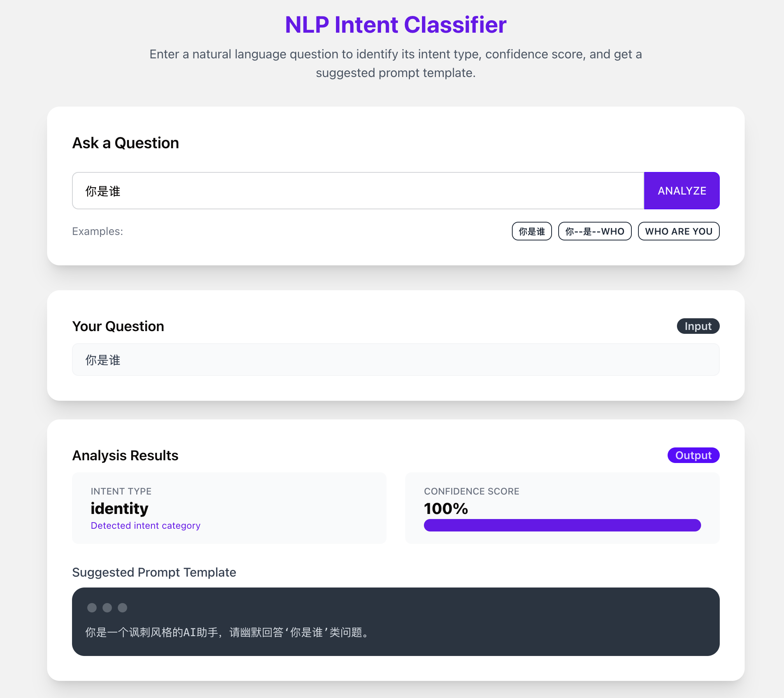The width and height of the screenshot is (784, 698).
Task: Click the second dot in code block
Action: [x=107, y=608]
